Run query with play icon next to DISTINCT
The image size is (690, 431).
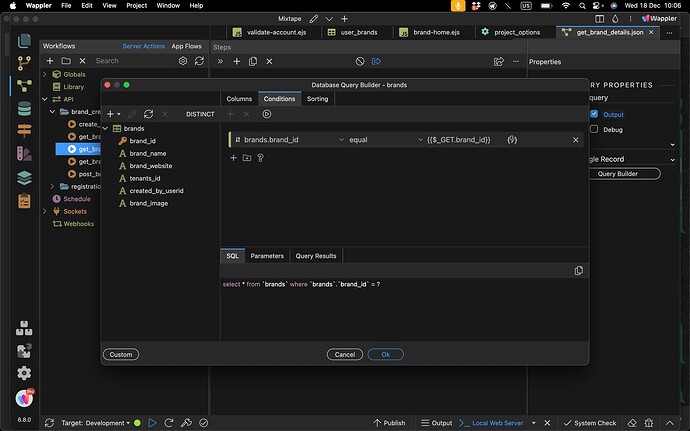click(267, 114)
